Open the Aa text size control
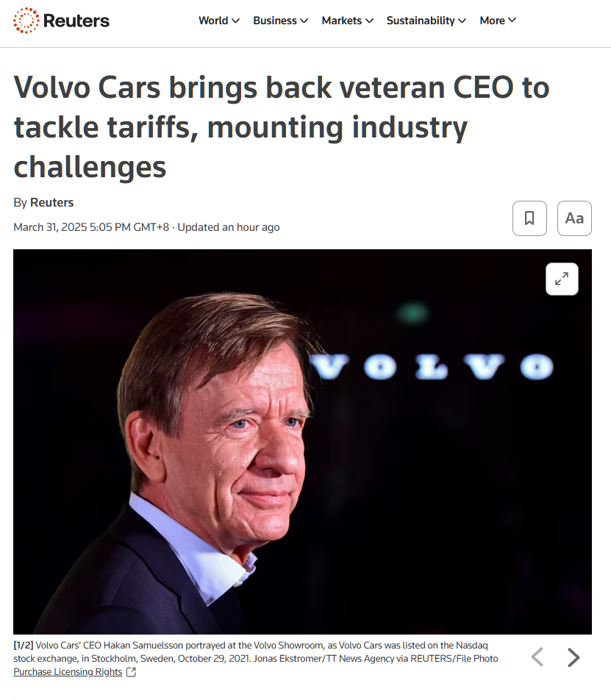 click(574, 218)
